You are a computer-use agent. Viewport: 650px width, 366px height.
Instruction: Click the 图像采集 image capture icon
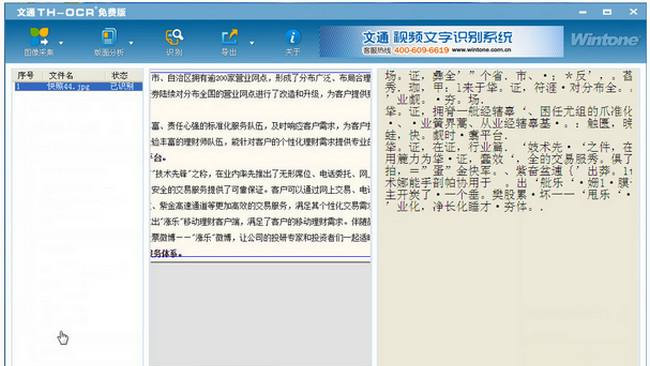39,37
